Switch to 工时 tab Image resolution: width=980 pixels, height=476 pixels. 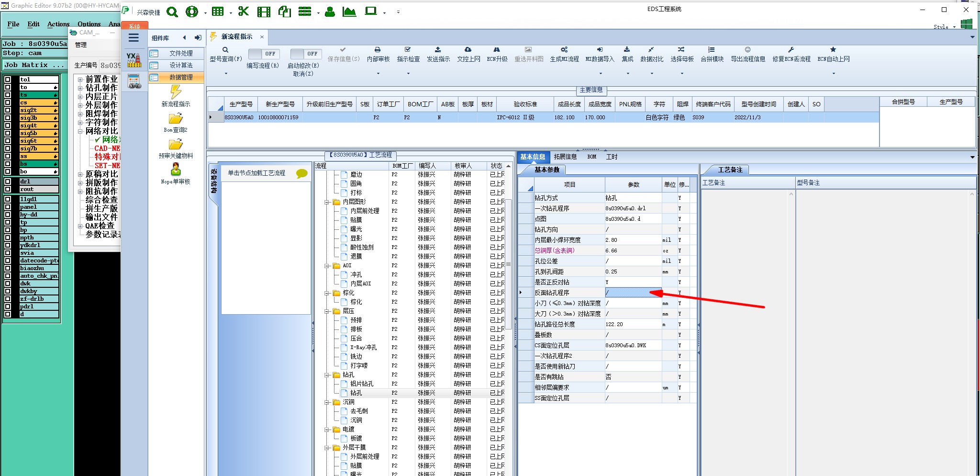click(612, 157)
